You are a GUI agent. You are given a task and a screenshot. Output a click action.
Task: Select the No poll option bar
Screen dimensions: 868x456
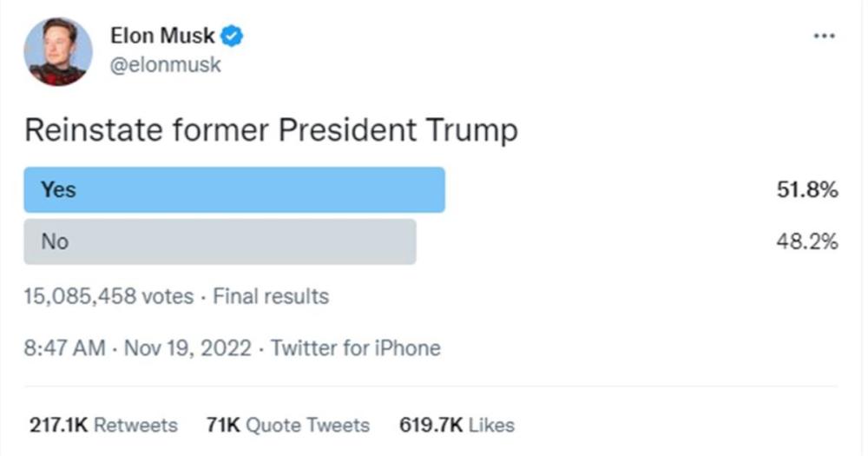[220, 241]
